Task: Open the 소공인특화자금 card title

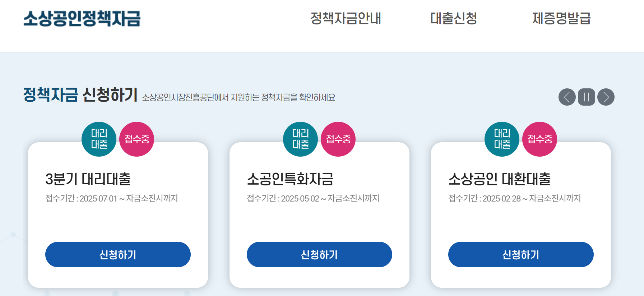Action: tap(290, 179)
